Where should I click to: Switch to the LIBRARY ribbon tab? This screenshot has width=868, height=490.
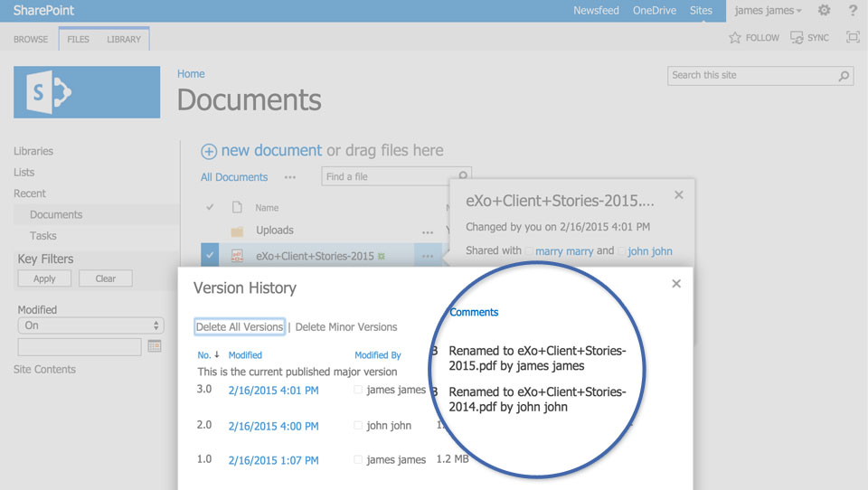[124, 39]
